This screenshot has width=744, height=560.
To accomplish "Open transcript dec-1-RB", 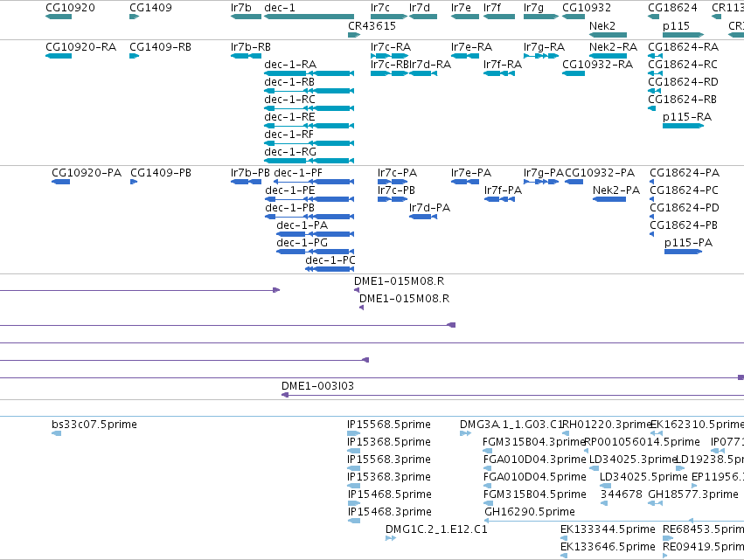I will [x=309, y=91].
